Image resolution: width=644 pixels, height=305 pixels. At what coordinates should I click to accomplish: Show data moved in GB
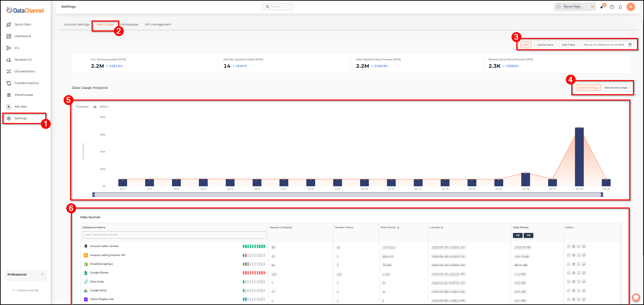tap(518, 235)
